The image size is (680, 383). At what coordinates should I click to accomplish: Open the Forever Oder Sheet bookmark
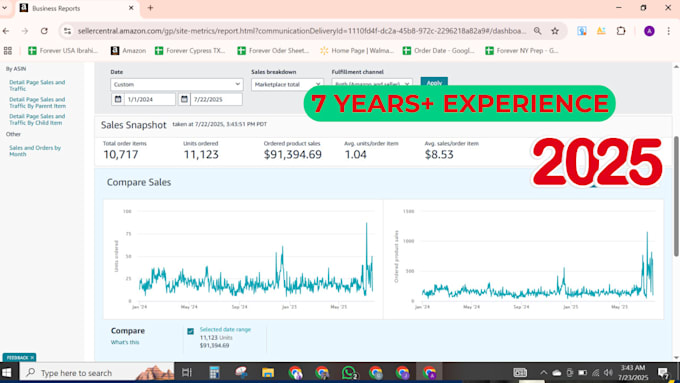pyautogui.click(x=274, y=51)
